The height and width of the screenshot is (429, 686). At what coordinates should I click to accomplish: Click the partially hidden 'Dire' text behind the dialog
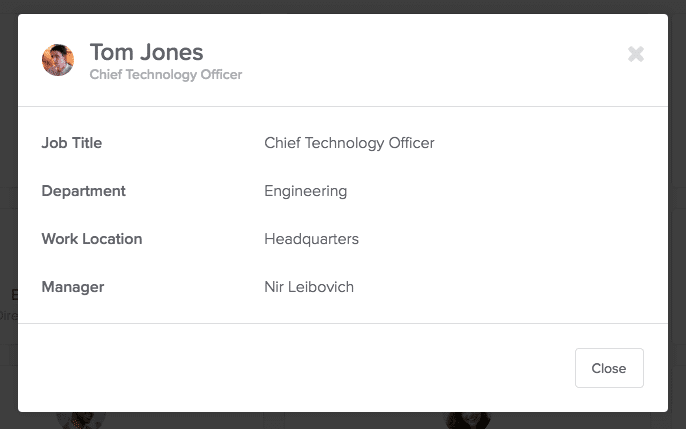[8, 316]
